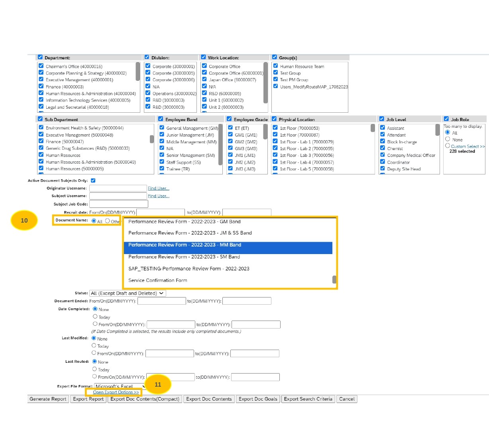Click the Export Doc Goals button

(x=257, y=399)
